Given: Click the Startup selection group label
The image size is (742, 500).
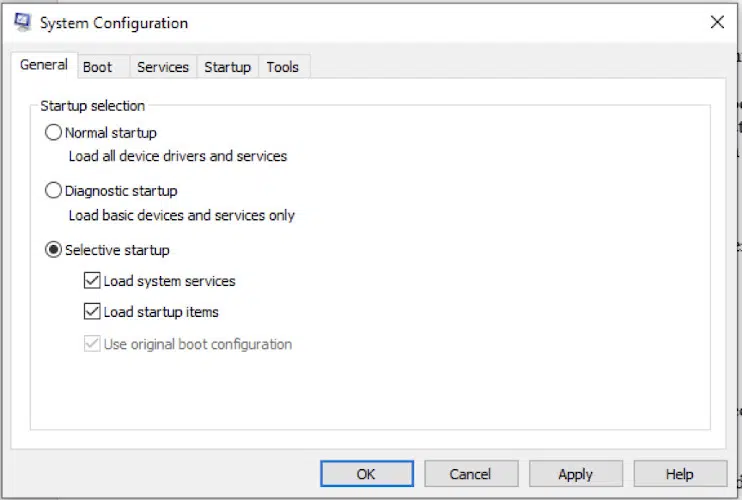Looking at the screenshot, I should pos(92,106).
